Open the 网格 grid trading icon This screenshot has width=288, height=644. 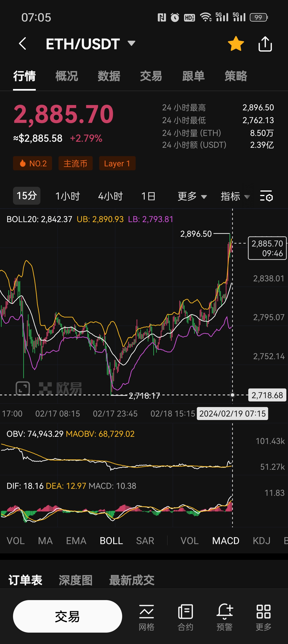pos(147,617)
